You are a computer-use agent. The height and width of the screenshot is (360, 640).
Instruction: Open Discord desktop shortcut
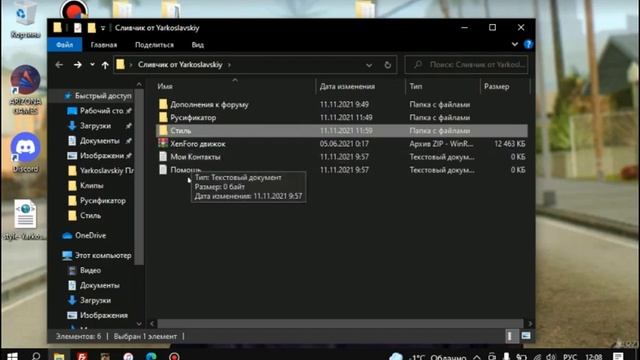(x=25, y=153)
